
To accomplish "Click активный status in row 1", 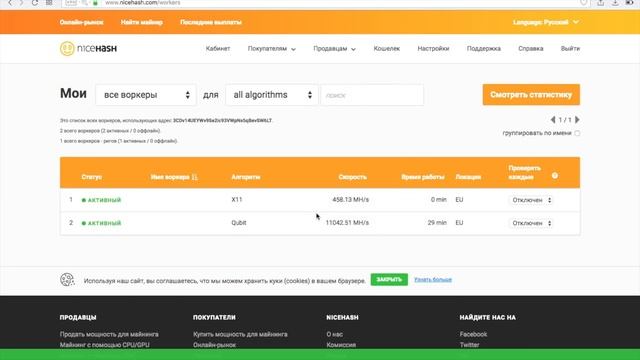I will 101,200.
